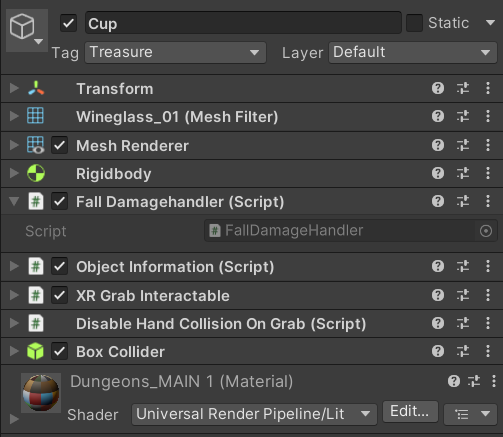Open the Transform preset settings icon
Image resolution: width=503 pixels, height=437 pixels.
(x=463, y=88)
